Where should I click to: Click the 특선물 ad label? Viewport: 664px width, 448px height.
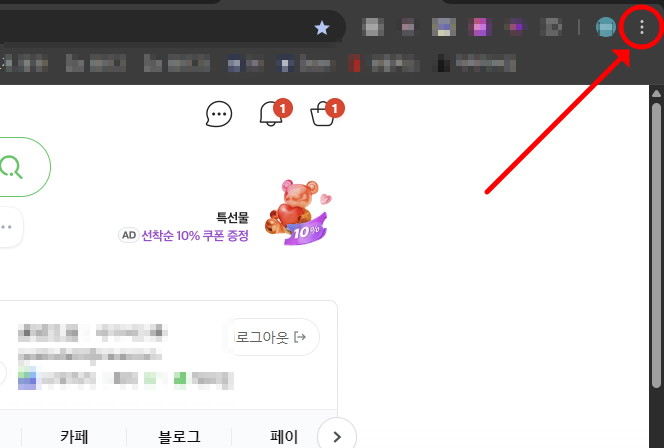click(x=232, y=218)
